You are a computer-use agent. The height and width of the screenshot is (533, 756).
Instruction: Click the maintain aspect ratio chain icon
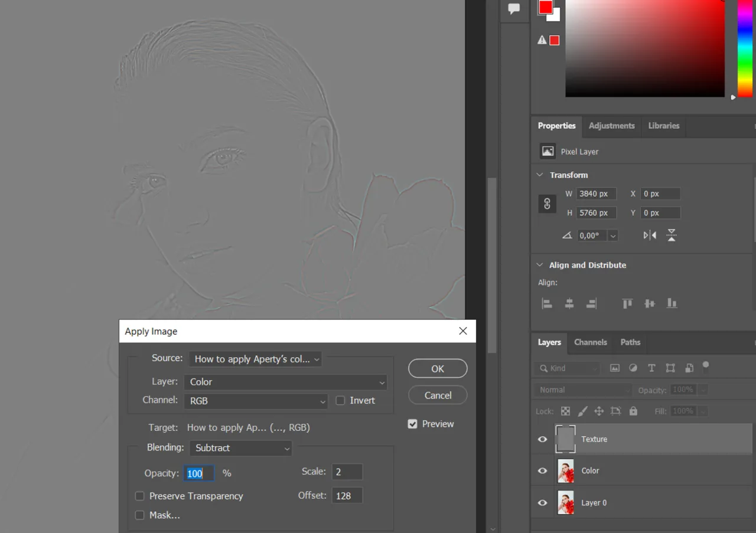(x=547, y=203)
